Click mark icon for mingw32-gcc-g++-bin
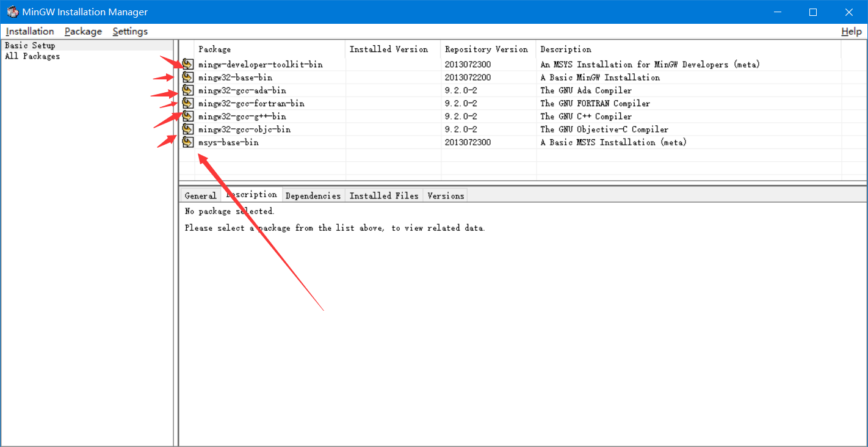Image resolution: width=868 pixels, height=447 pixels. coord(188,116)
